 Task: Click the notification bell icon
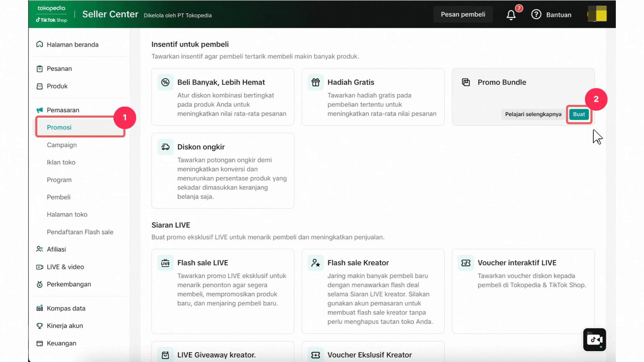(511, 15)
